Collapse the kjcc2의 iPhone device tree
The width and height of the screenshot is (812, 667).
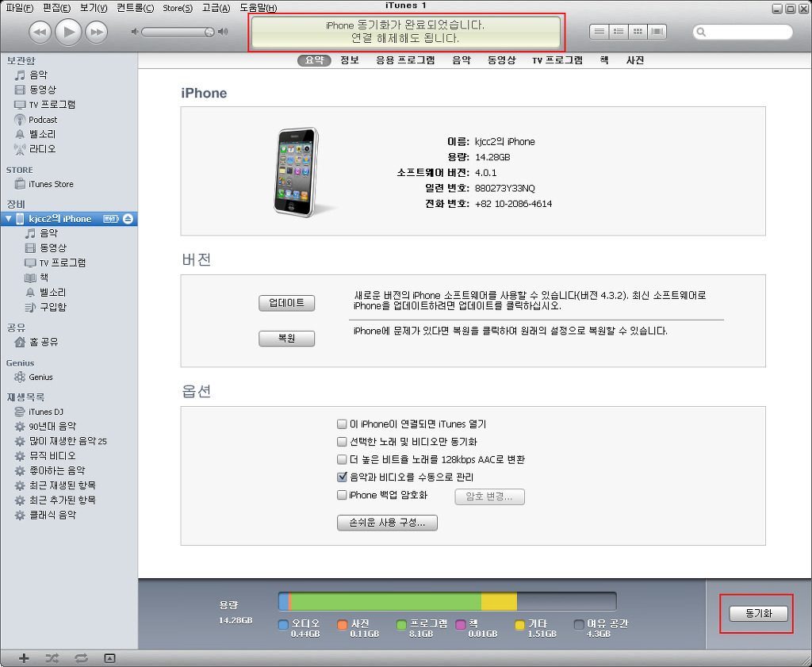coord(8,219)
